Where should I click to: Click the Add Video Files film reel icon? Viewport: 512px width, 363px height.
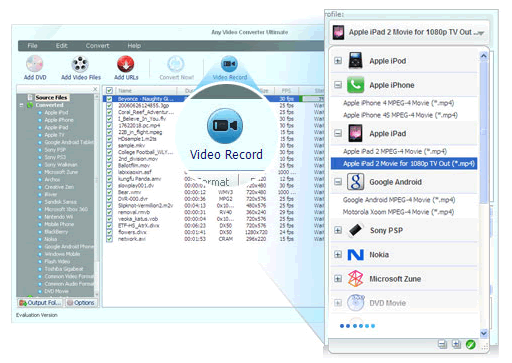coord(80,64)
